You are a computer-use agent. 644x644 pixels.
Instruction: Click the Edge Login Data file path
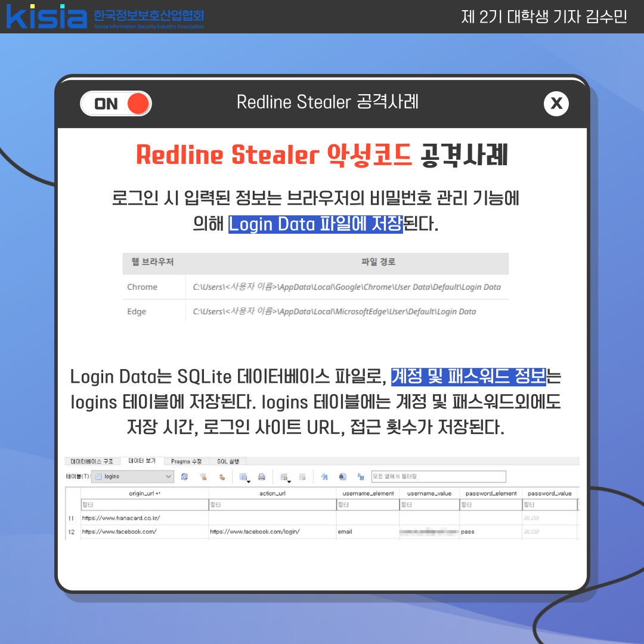tap(335, 311)
